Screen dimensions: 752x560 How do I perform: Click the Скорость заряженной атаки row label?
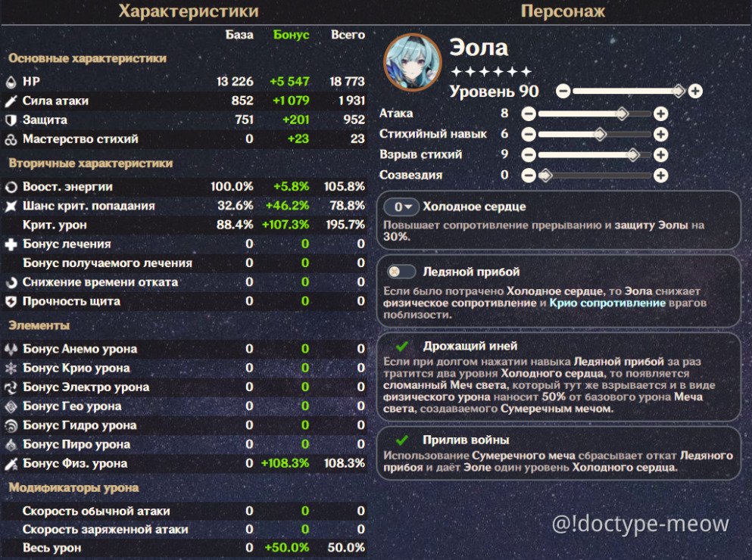coord(105,530)
